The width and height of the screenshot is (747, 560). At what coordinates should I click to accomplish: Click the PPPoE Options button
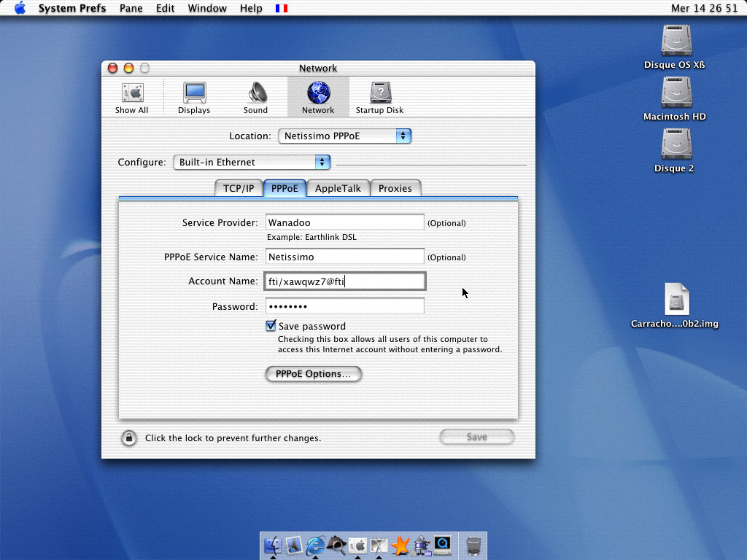click(x=313, y=374)
